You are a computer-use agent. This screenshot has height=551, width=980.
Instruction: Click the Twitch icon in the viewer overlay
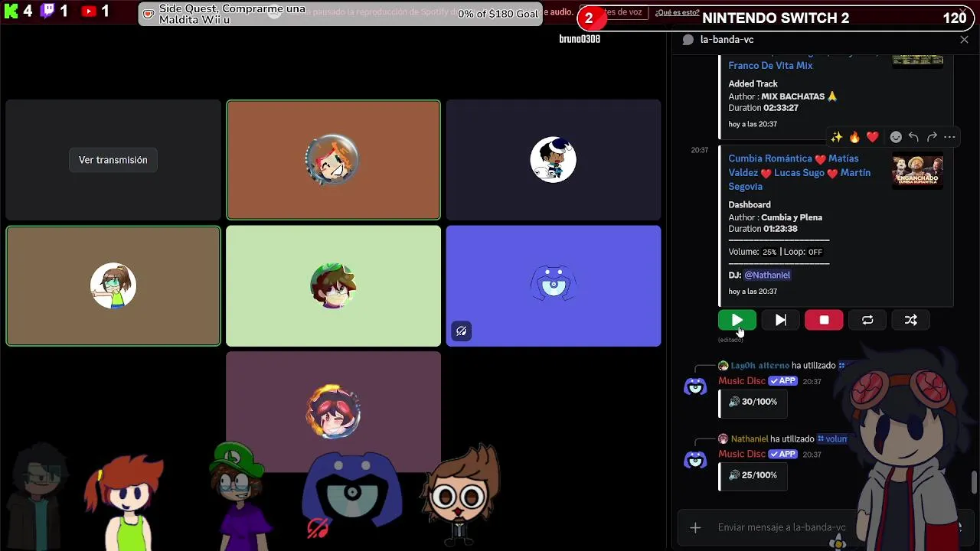pos(47,11)
